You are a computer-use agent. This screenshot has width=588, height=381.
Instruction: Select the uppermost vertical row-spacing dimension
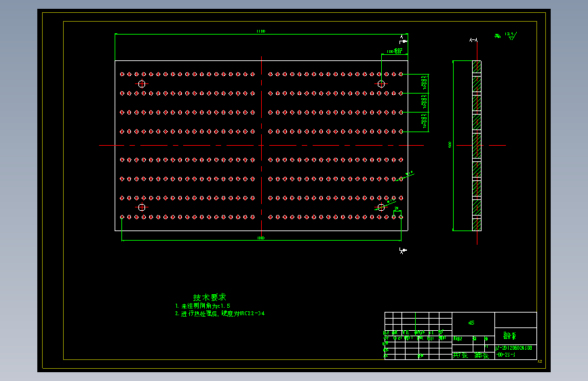coord(425,83)
